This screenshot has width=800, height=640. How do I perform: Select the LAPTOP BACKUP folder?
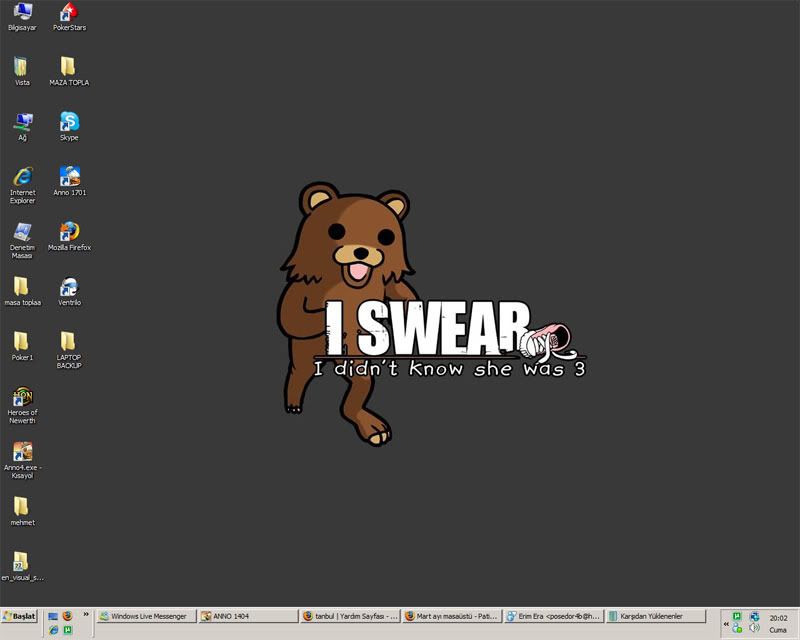[x=69, y=342]
